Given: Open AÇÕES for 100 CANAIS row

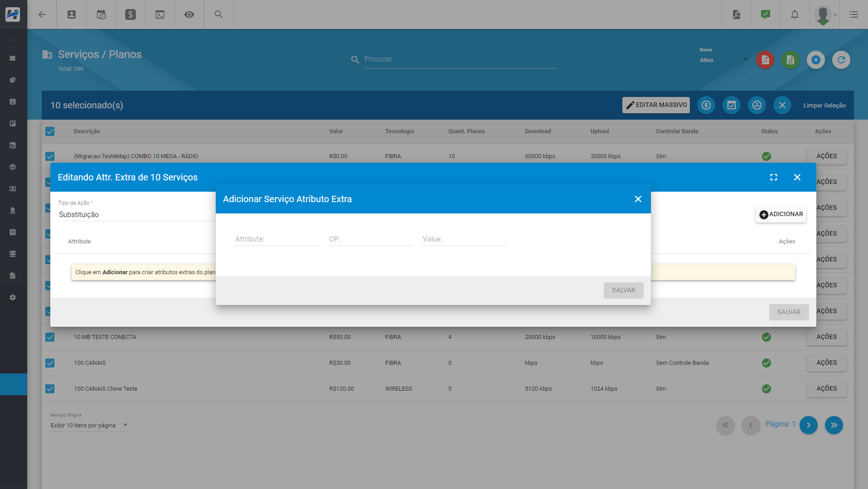Looking at the screenshot, I should (826, 363).
